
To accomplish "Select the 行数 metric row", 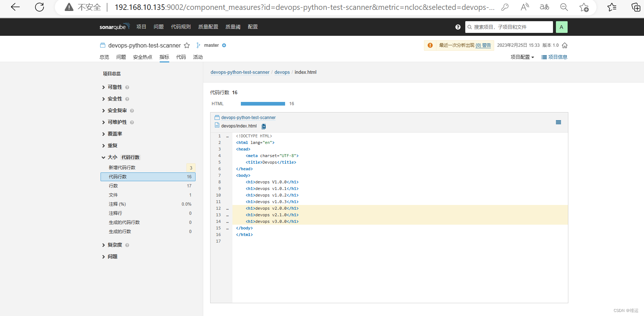I will [x=148, y=186].
